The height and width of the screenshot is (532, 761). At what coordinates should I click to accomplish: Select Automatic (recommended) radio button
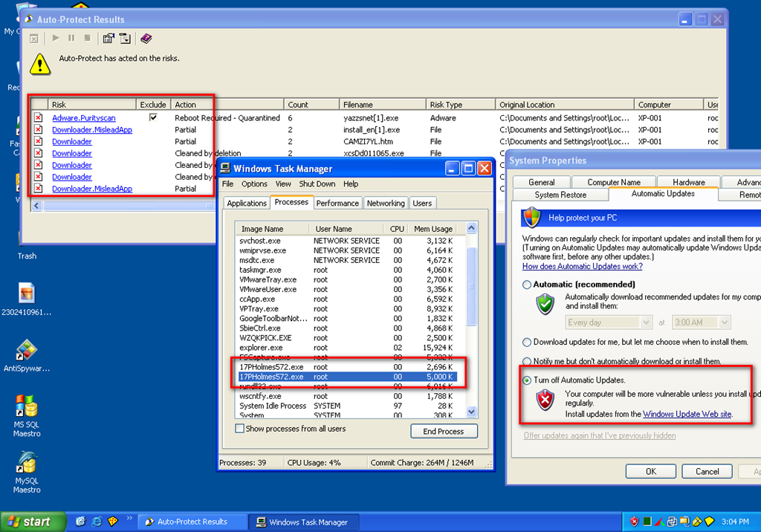point(527,285)
